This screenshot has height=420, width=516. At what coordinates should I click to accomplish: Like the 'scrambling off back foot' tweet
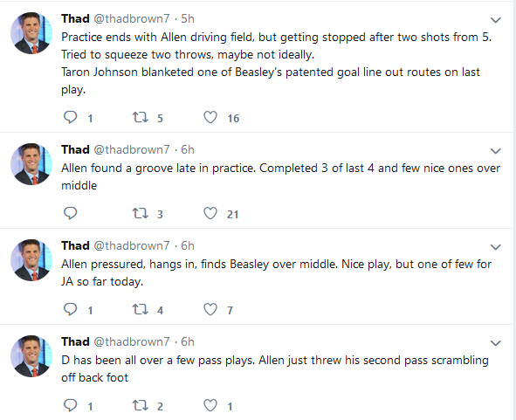tap(210, 405)
